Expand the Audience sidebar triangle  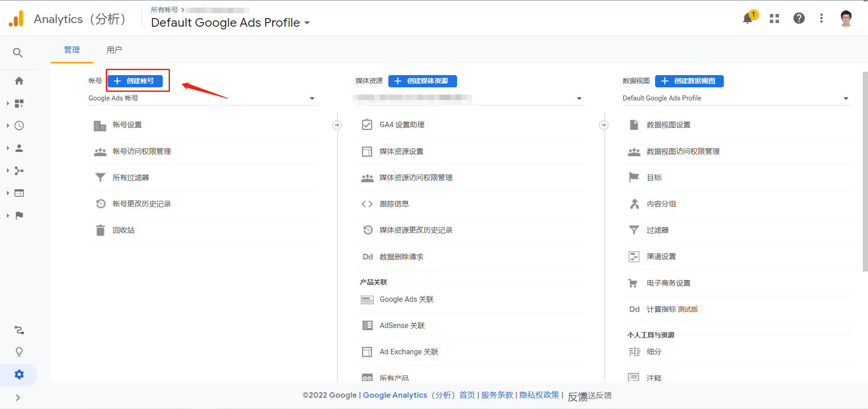(8, 148)
